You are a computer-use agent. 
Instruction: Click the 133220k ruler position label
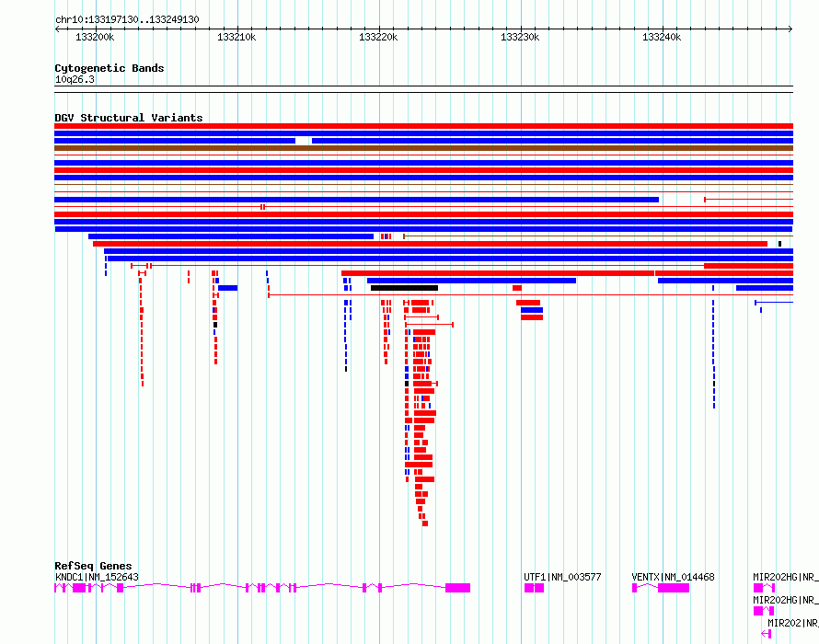pos(378,37)
